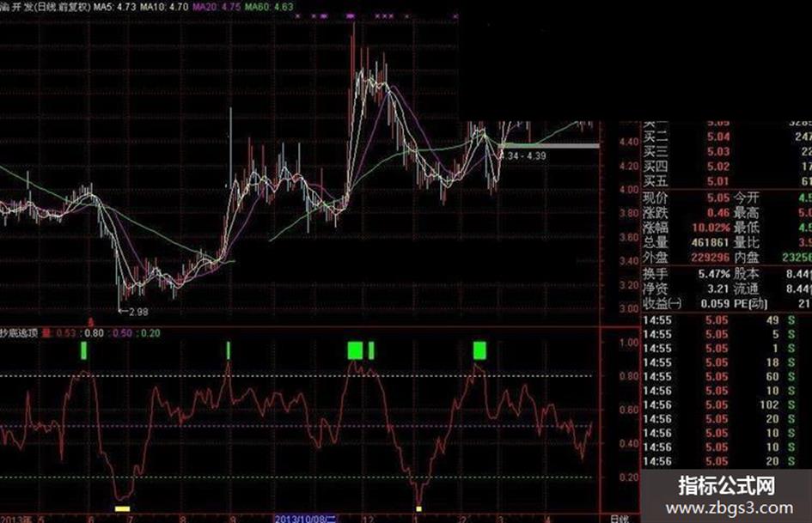
Task: Click the MA5: 4.73 moving average label
Action: click(115, 7)
